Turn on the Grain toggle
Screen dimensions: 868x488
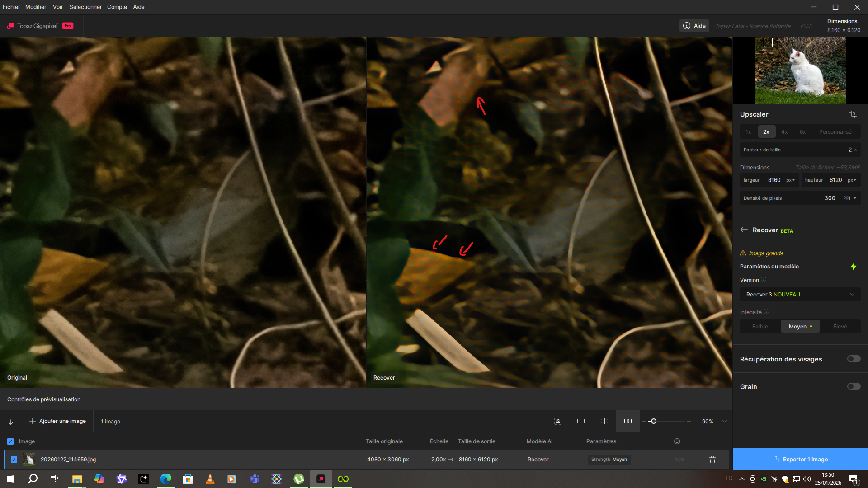tap(854, 386)
